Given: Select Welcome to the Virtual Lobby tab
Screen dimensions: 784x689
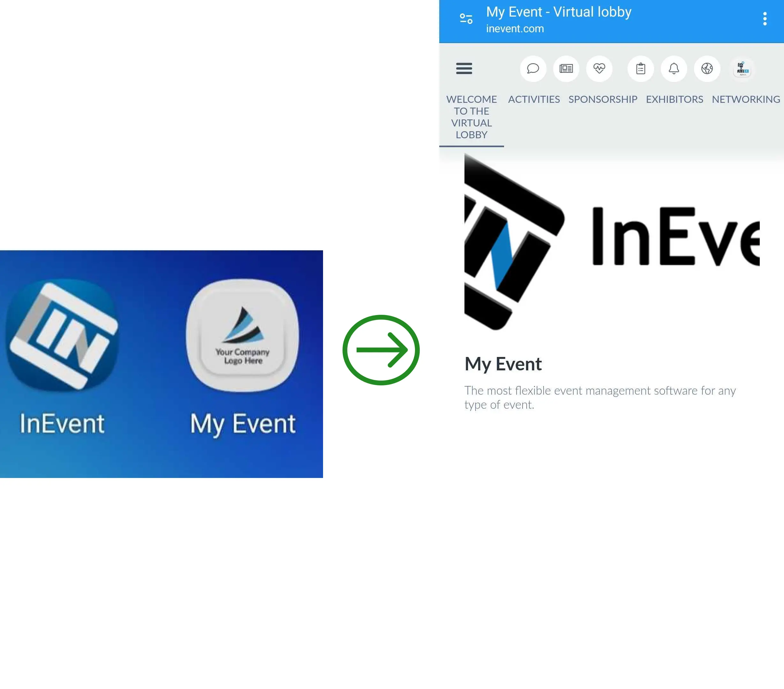Looking at the screenshot, I should click(471, 117).
